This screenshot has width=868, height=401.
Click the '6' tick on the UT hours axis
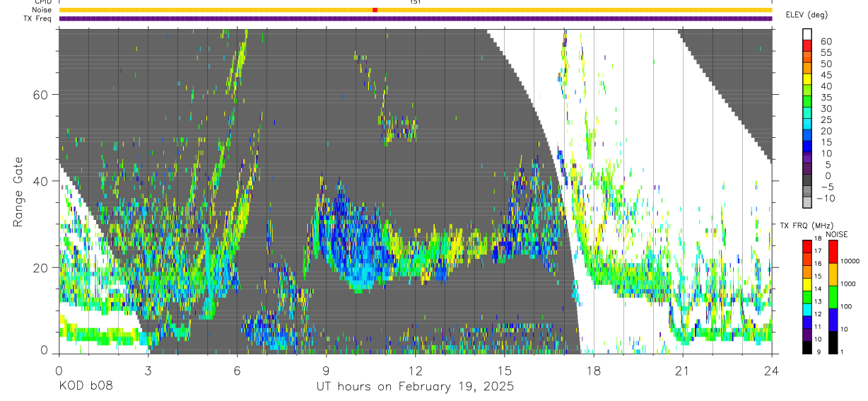pos(237,370)
